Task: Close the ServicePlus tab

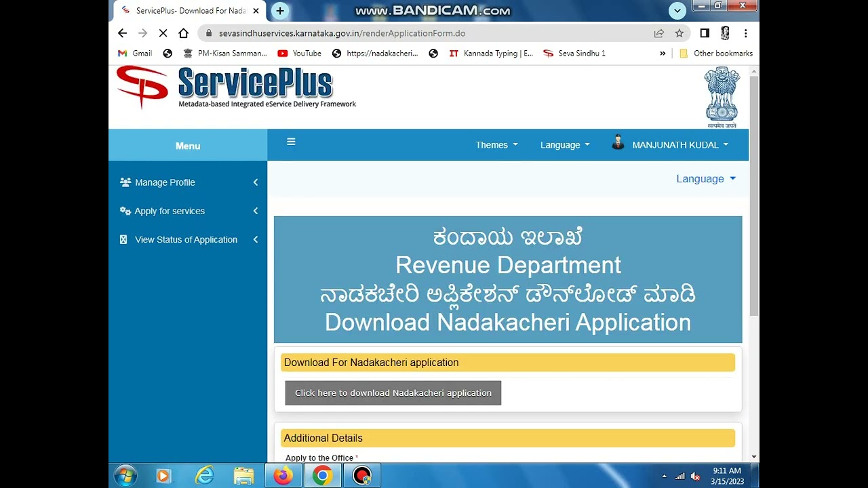Action: (x=256, y=11)
